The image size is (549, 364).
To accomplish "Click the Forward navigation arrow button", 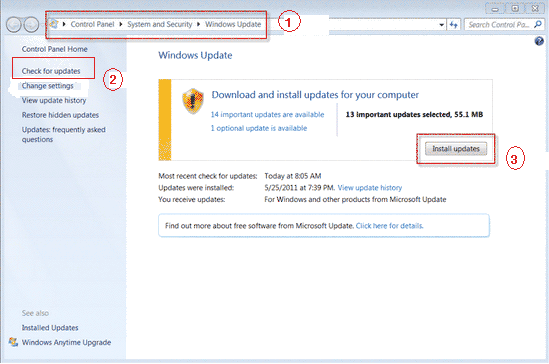I will [x=31, y=24].
